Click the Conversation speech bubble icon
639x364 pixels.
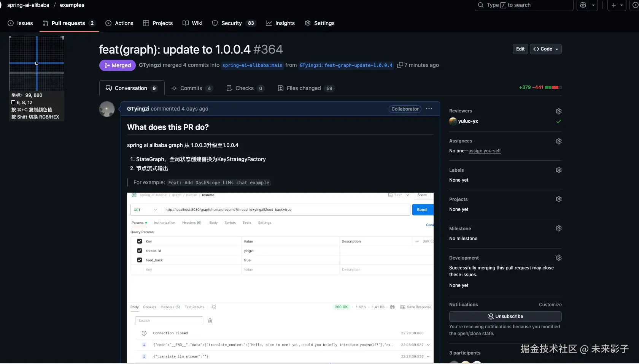click(x=109, y=88)
